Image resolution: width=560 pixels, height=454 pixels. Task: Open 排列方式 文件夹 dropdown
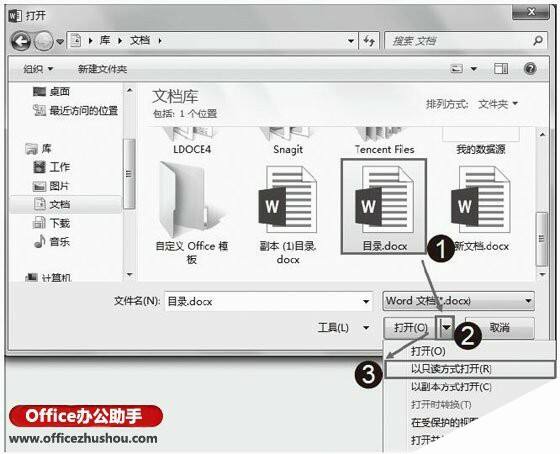tap(498, 104)
